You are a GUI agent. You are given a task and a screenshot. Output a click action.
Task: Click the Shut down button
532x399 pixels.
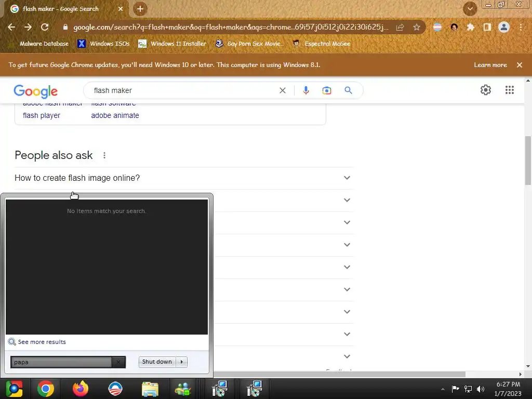(x=157, y=362)
